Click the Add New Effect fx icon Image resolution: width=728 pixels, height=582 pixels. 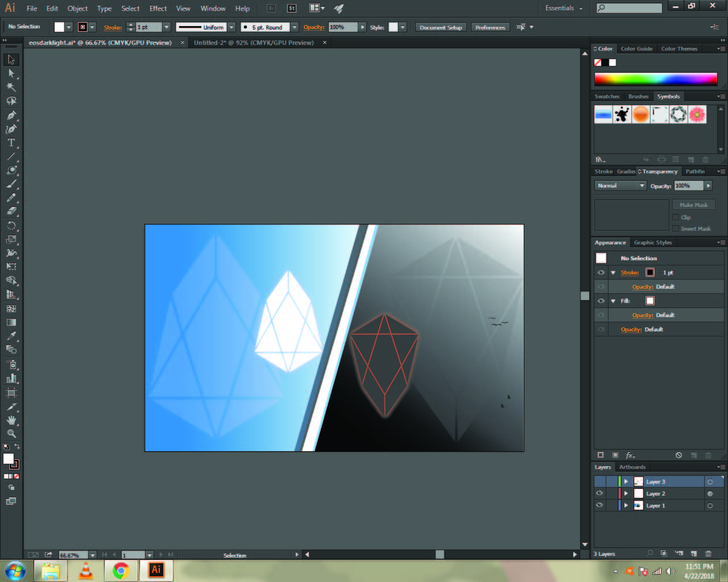(630, 455)
